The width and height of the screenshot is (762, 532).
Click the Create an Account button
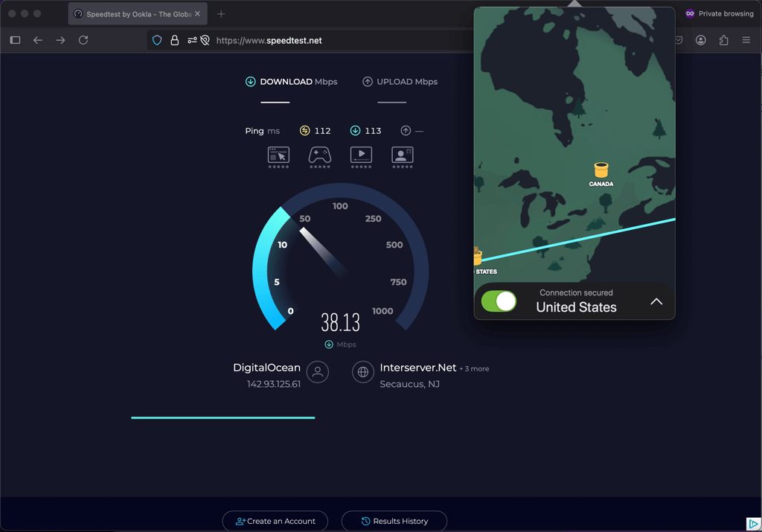[x=275, y=521]
